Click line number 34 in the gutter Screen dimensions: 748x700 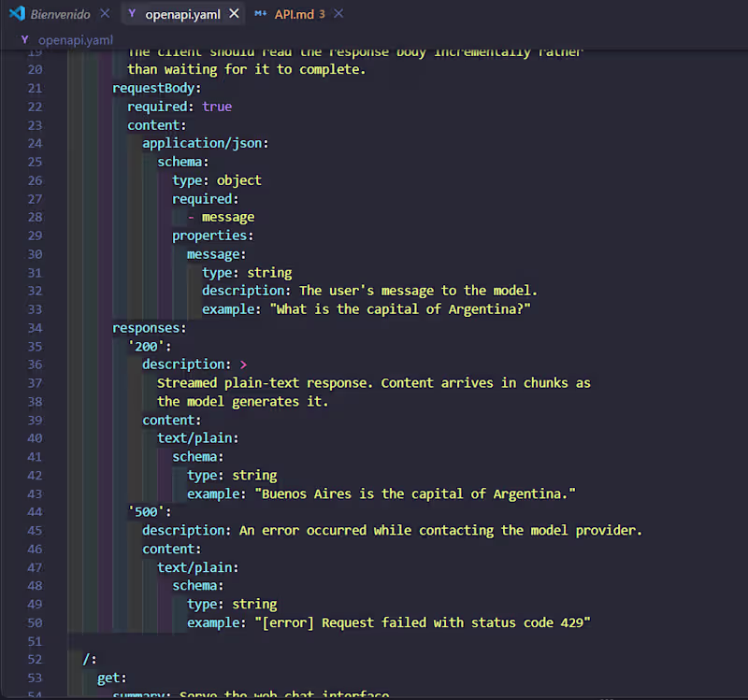[35, 328]
